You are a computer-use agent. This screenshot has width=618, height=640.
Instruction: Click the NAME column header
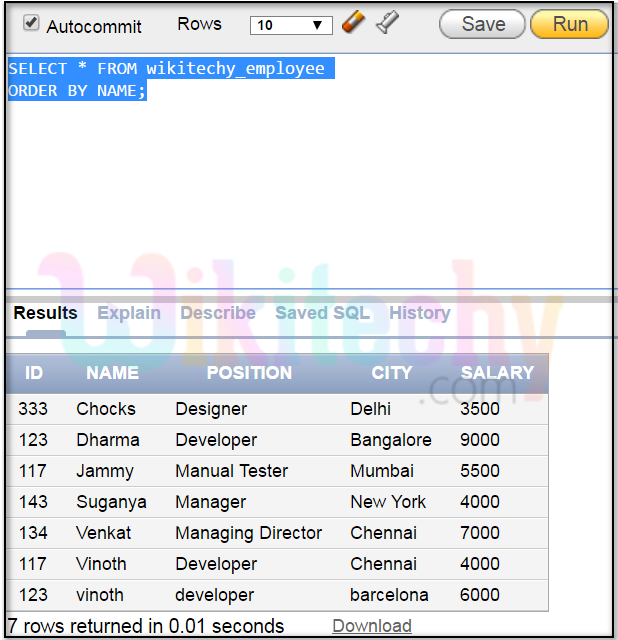click(112, 373)
